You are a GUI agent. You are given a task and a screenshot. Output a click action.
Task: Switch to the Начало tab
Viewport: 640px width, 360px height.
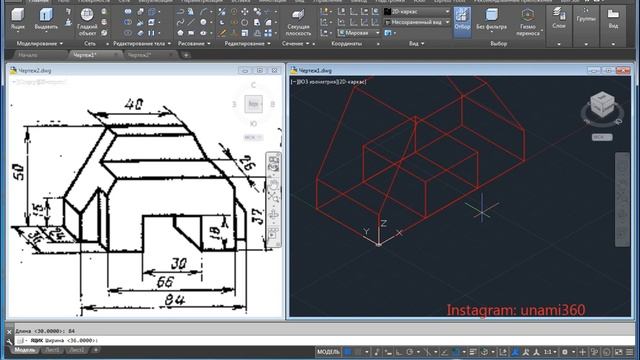28,55
